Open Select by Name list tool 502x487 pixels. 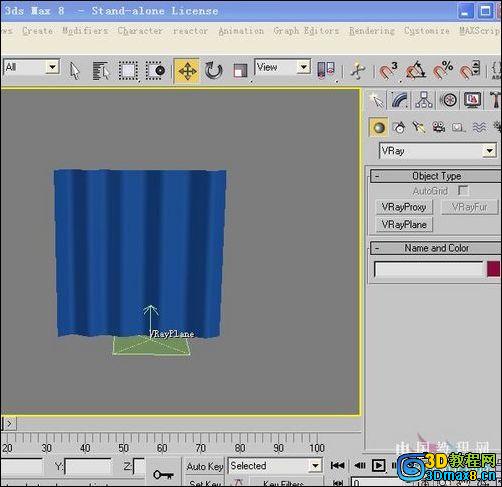coord(101,71)
